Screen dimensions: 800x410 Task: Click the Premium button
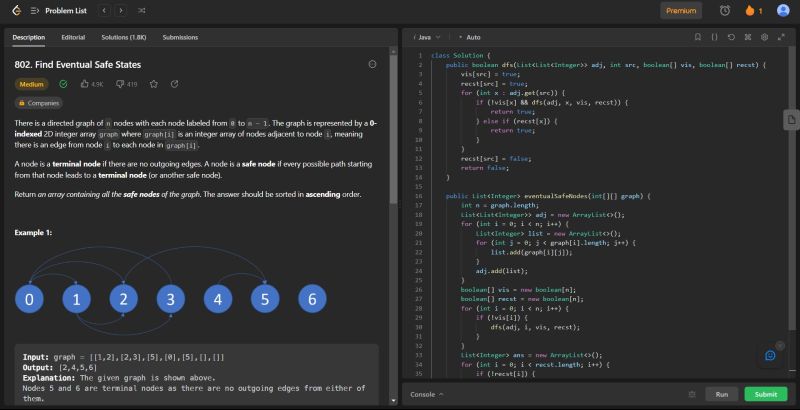tap(681, 11)
